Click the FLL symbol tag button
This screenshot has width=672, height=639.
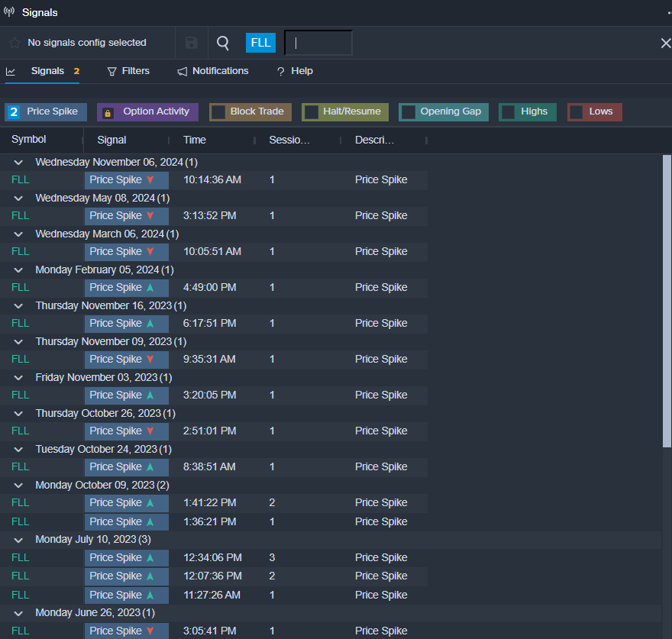coord(260,43)
